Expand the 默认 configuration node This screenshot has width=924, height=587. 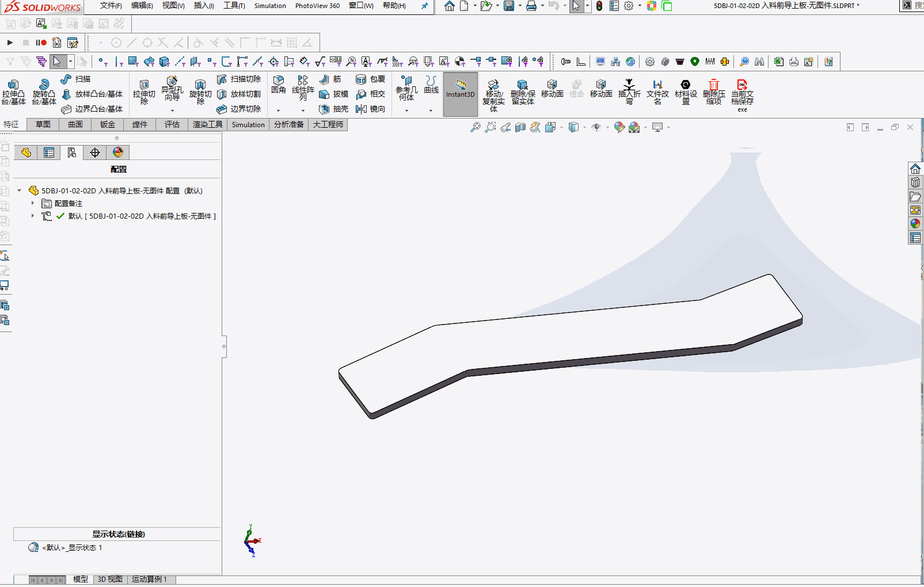(x=33, y=216)
